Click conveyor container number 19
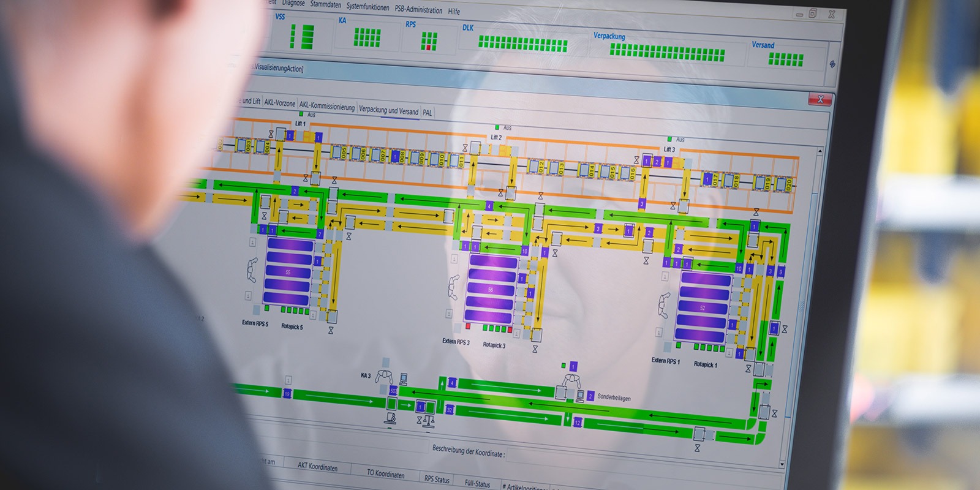 (287, 394)
